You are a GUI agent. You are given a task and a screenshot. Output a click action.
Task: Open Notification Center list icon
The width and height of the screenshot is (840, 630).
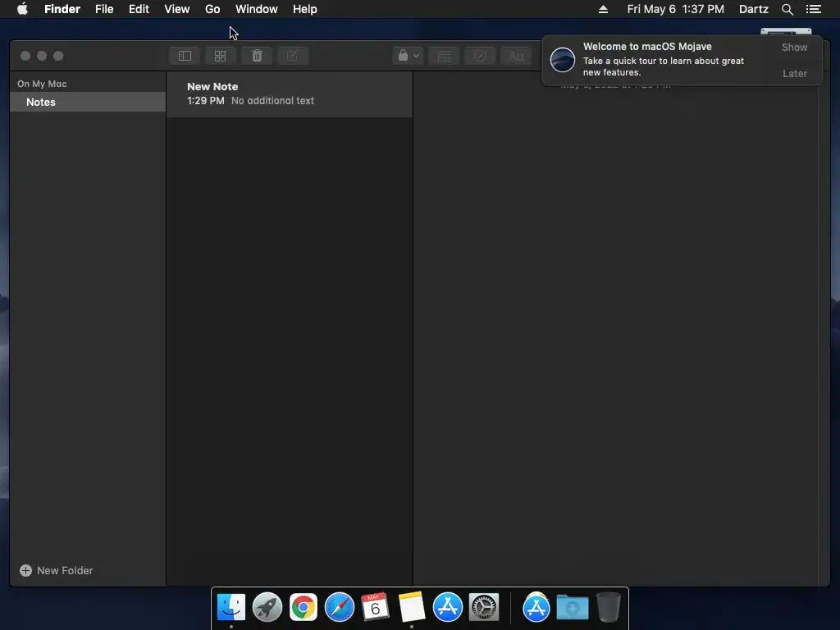tap(813, 9)
